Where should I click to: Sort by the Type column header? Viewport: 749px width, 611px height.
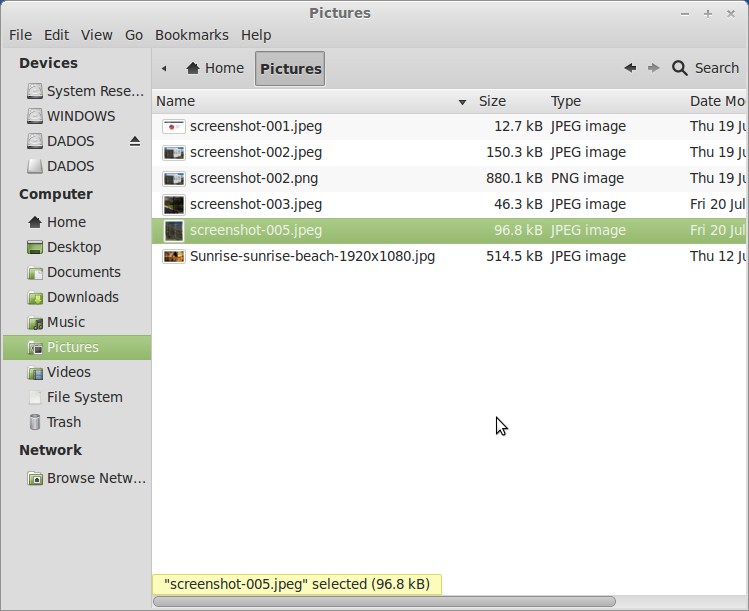(616, 101)
